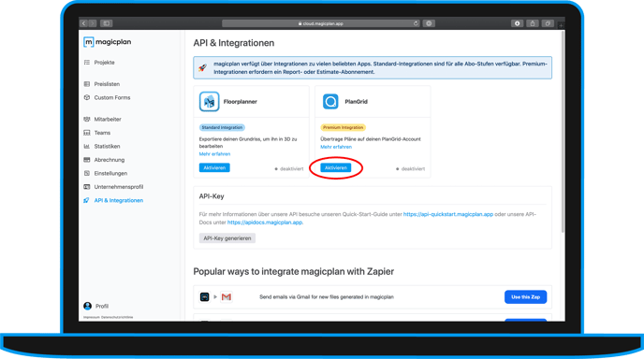Click the show tabs overview icon
Image resolution: width=644 pixels, height=359 pixels.
coord(548,23)
